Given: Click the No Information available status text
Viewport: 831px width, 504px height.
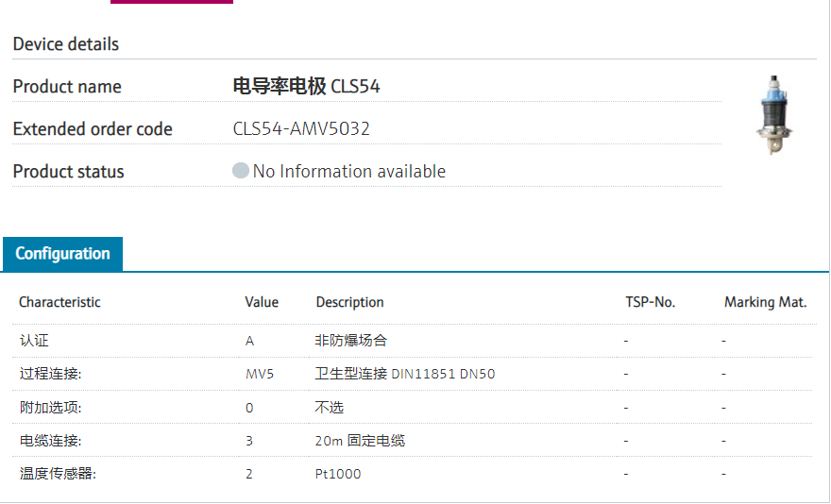Looking at the screenshot, I should [348, 171].
